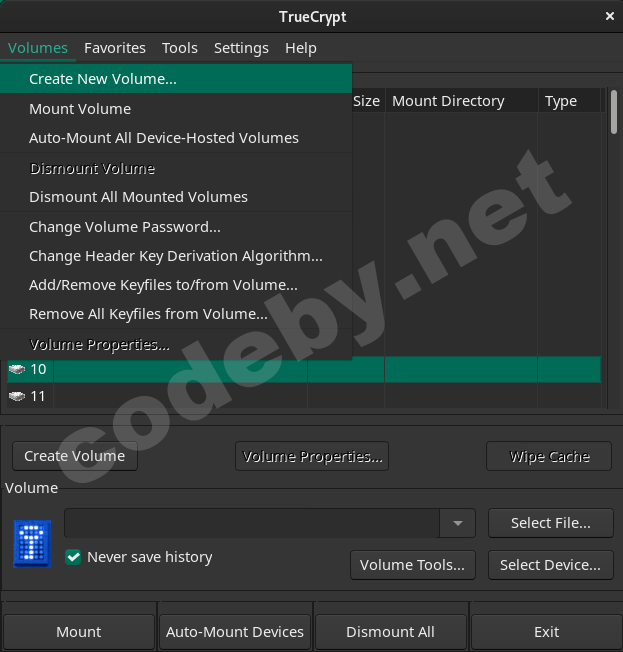Click the Select Device... button
The image size is (623, 652).
click(551, 565)
